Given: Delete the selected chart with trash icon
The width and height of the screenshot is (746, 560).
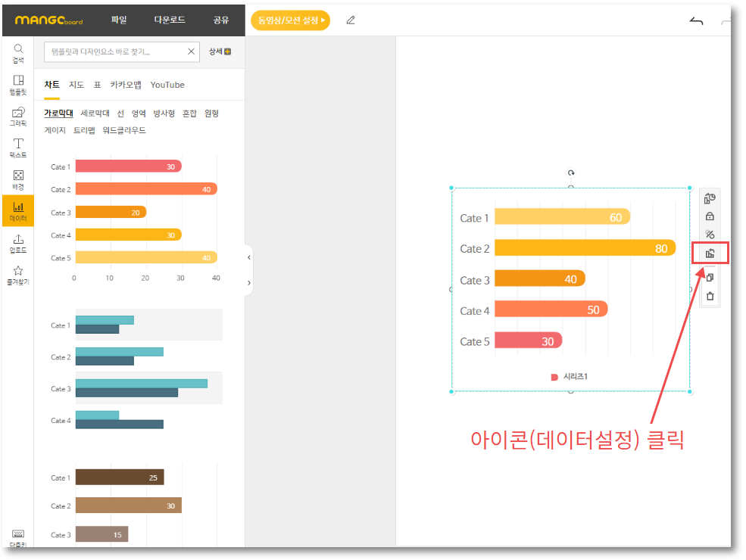Looking at the screenshot, I should tap(710, 296).
